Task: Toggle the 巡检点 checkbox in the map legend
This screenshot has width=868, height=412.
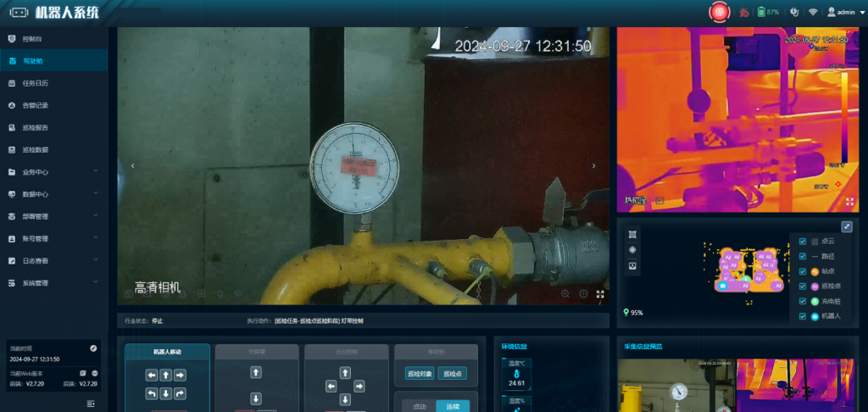Action: pyautogui.click(x=803, y=286)
